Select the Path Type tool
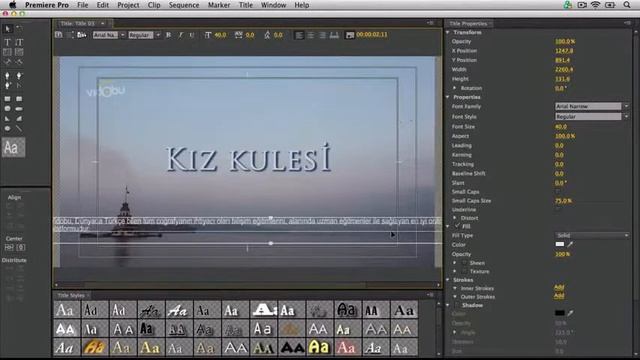Viewport: 640px width, 360px height. coord(7,62)
